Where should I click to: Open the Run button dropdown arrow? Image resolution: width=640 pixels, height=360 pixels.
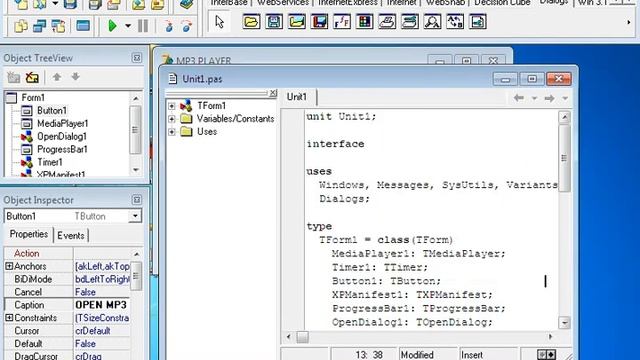tap(128, 26)
